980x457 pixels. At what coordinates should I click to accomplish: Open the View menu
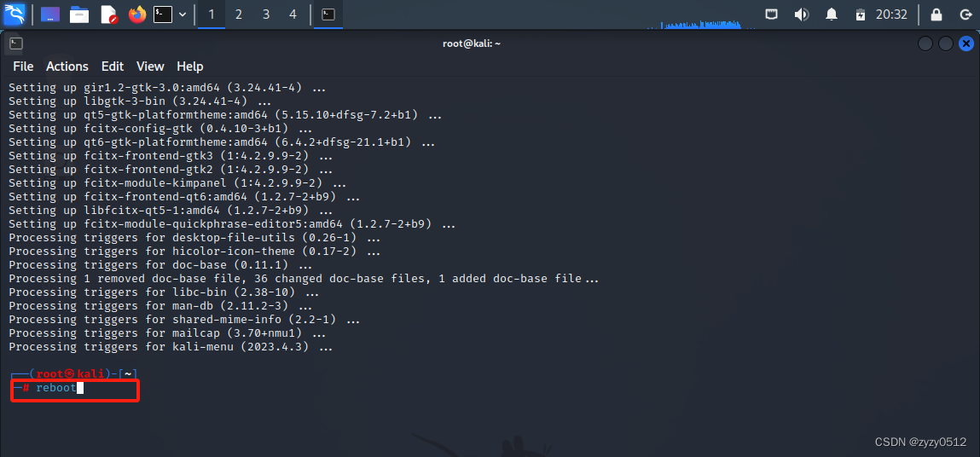pyautogui.click(x=150, y=67)
